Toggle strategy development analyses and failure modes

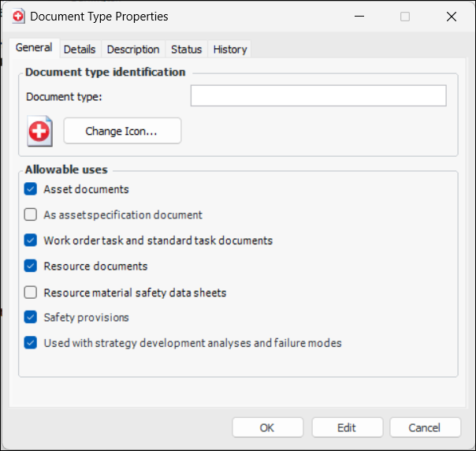click(x=31, y=343)
